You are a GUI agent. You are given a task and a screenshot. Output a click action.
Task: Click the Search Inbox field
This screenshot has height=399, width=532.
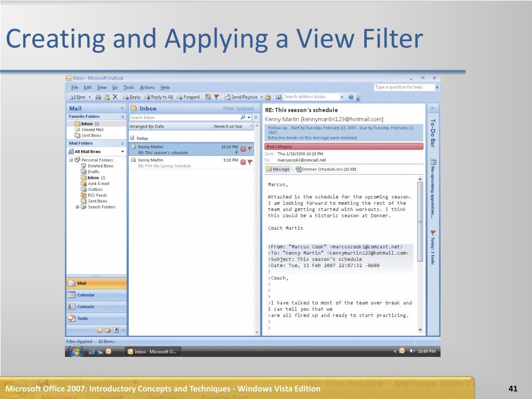[184, 117]
